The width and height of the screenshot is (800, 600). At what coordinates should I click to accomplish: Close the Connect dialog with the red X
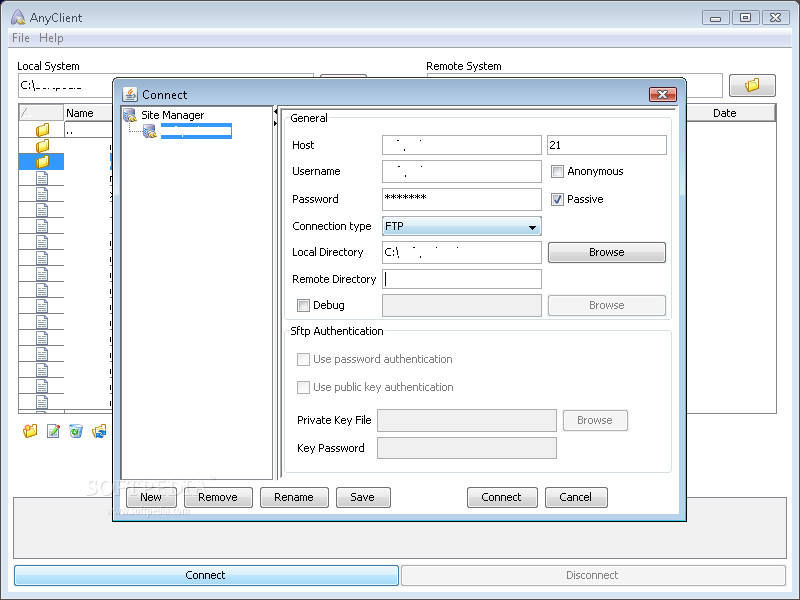[x=663, y=94]
